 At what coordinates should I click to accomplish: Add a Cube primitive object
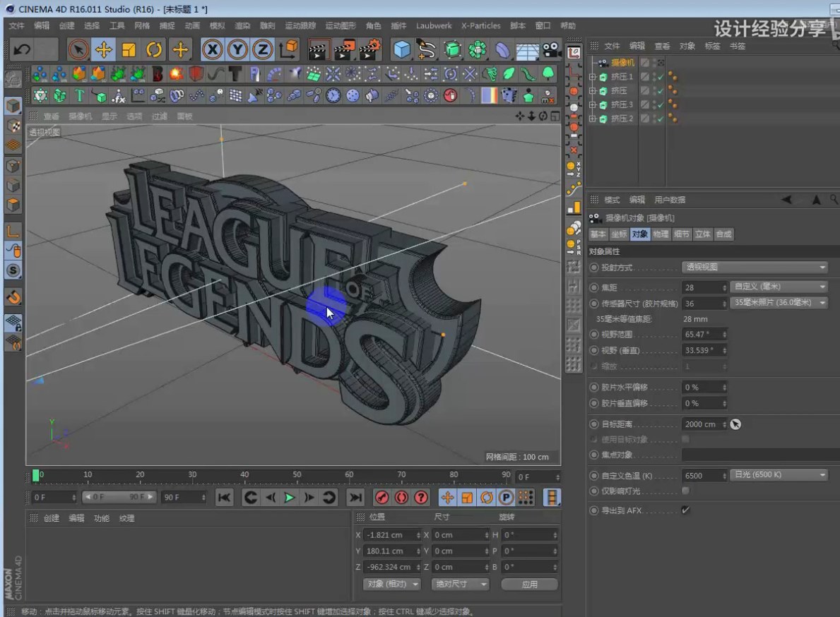(x=402, y=49)
